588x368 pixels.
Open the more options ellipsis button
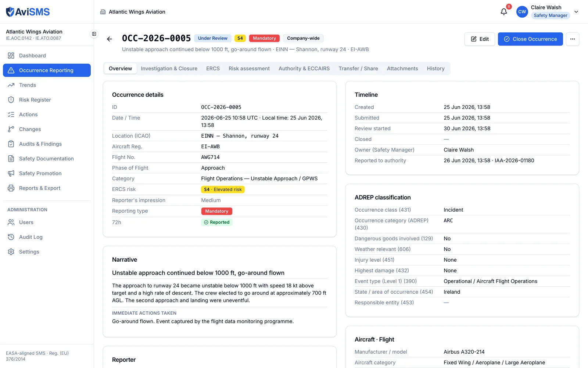pos(573,39)
